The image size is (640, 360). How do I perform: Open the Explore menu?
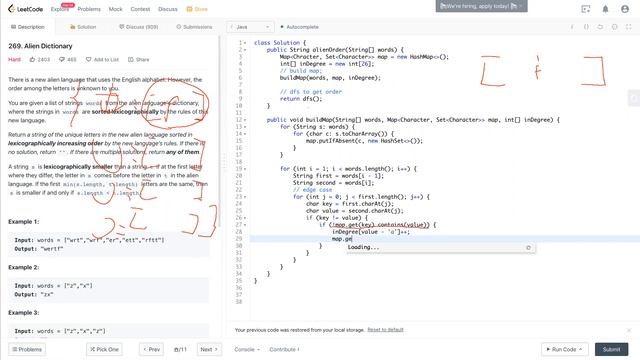[60, 9]
